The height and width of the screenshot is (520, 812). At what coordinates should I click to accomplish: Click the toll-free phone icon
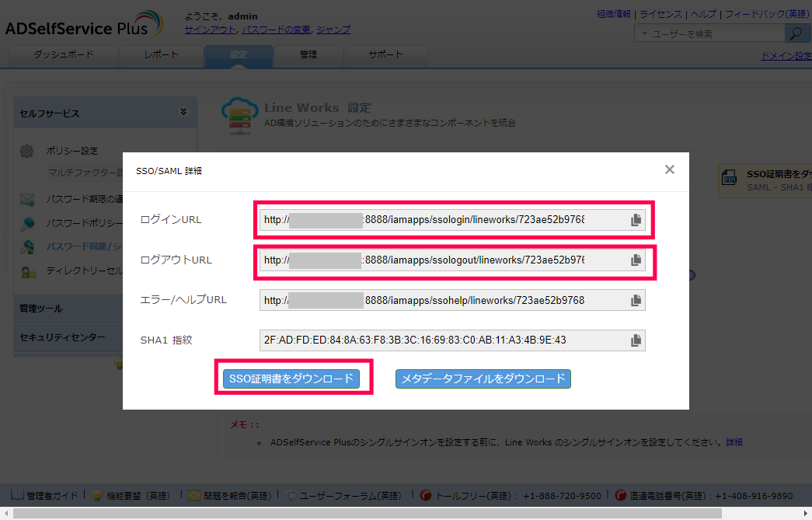[426, 495]
